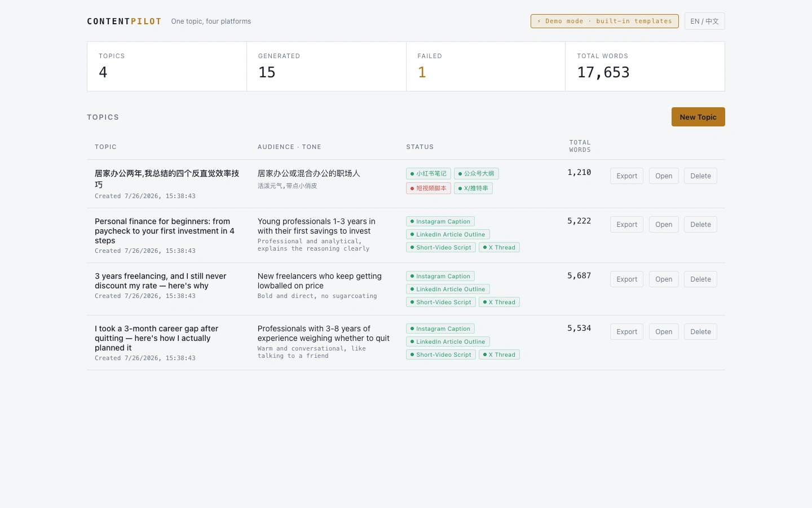812x508 pixels.
Task: Click X Thread tag in personal finance row
Action: pos(499,247)
